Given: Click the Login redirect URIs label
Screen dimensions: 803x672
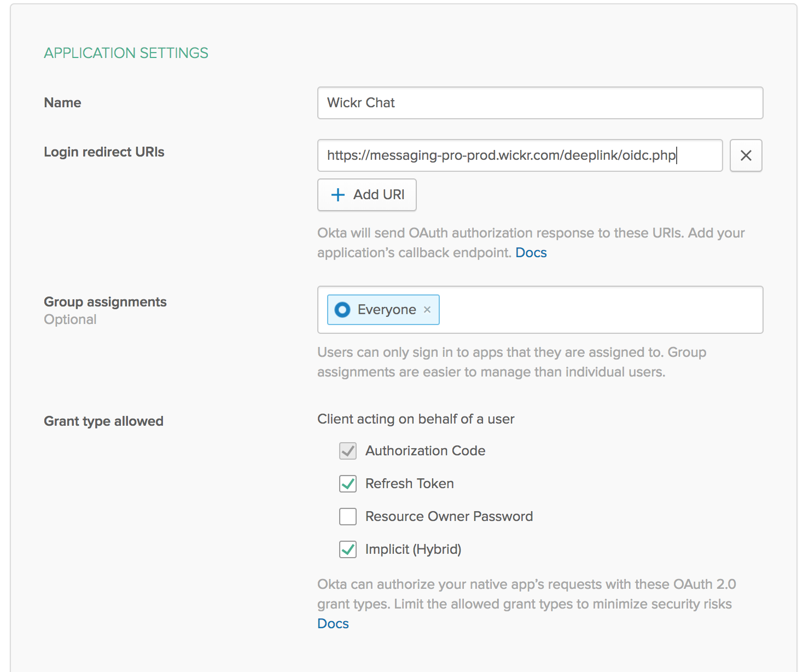Looking at the screenshot, I should click(104, 152).
